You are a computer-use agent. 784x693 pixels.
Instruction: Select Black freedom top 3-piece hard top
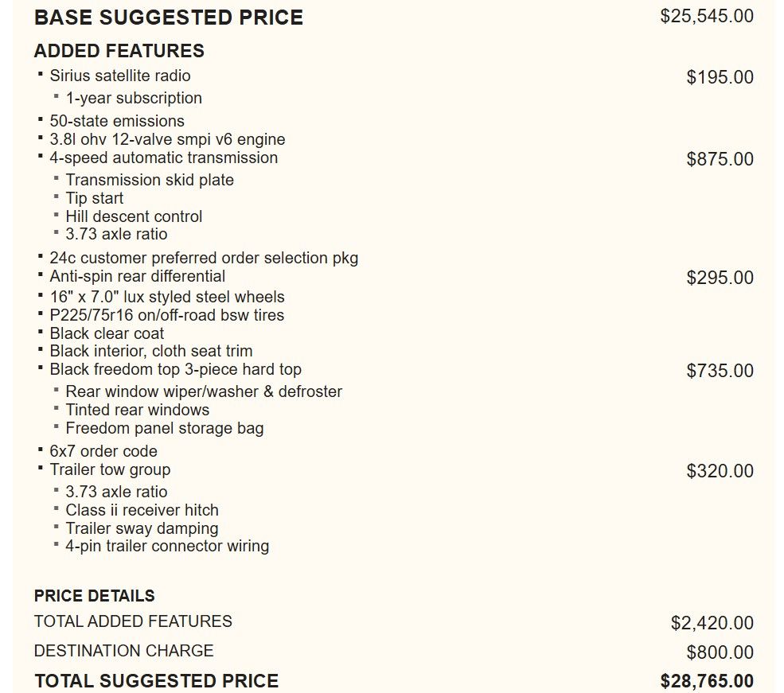coord(176,369)
